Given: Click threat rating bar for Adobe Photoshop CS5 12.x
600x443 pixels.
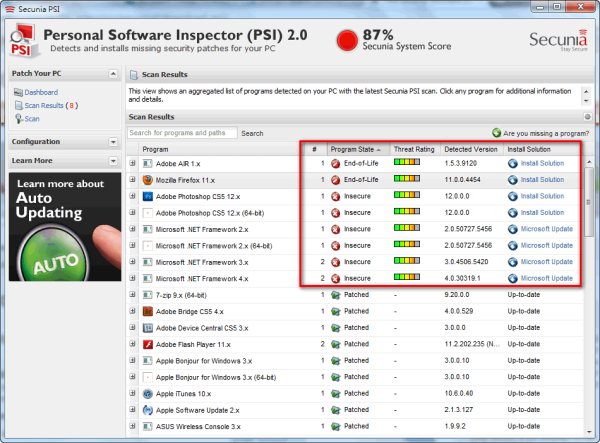Looking at the screenshot, I should pyautogui.click(x=407, y=195).
